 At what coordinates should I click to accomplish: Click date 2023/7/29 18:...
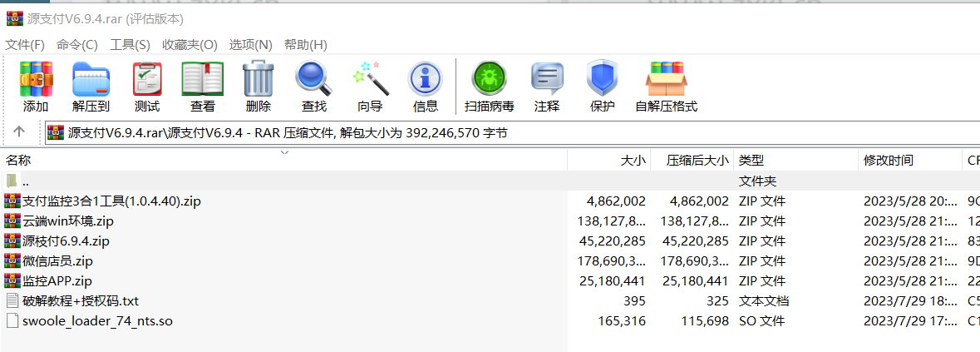(910, 301)
